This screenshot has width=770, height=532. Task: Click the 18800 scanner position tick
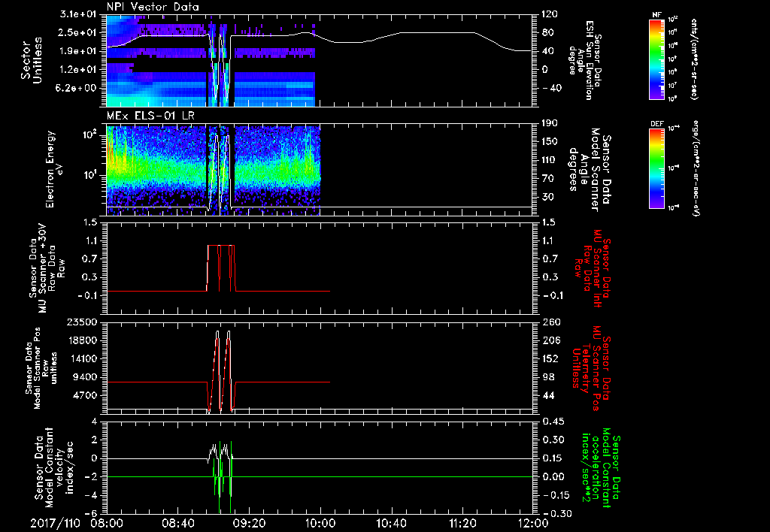tap(82, 340)
